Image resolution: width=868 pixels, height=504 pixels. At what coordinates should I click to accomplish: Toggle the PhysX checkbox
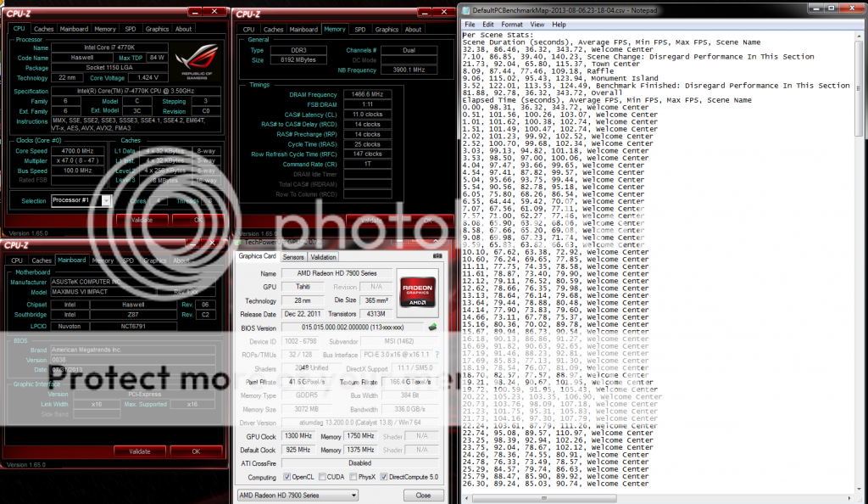tap(352, 476)
